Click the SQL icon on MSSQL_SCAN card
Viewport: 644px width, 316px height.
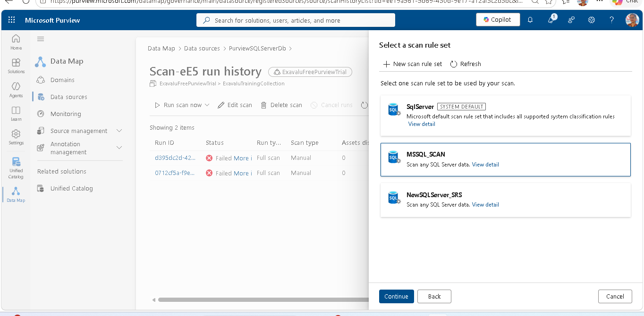394,157
